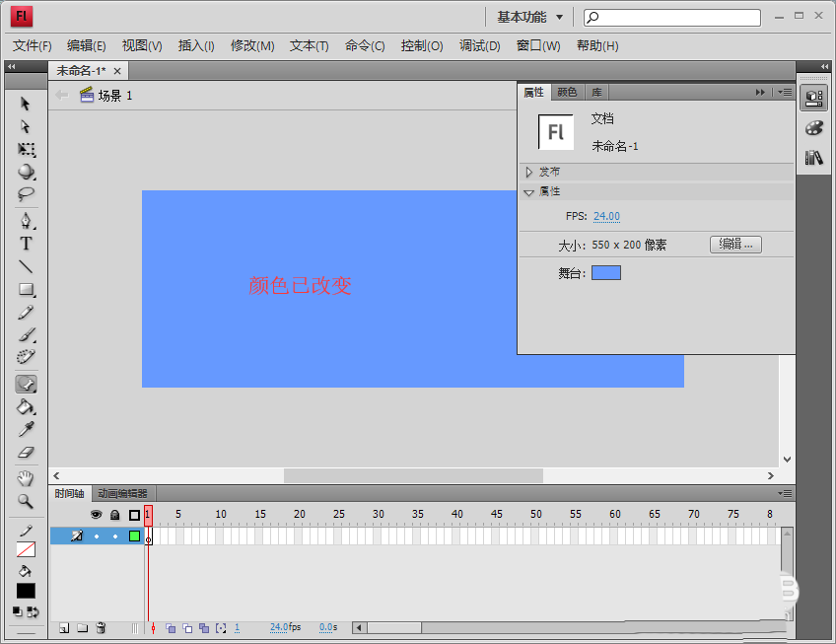Screen dimensions: 836x644
Task: Select the Lasso tool
Action: point(26,194)
